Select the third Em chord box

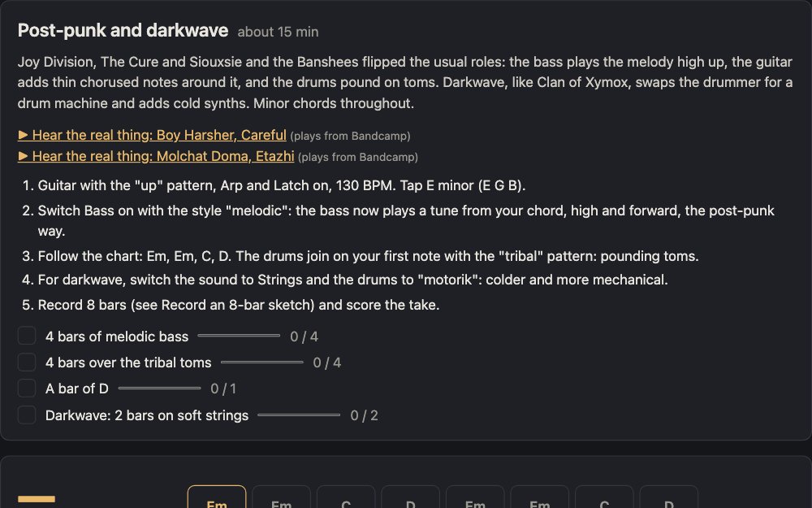[475, 497]
